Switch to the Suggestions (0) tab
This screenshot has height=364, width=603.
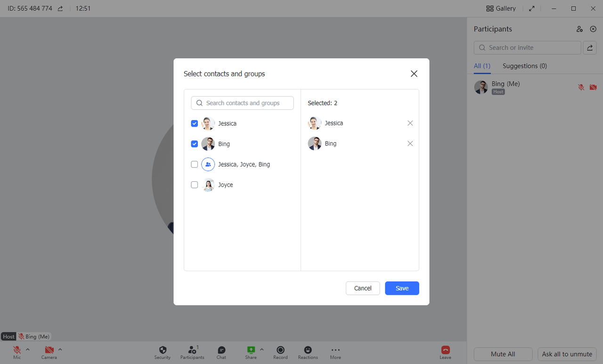click(x=524, y=66)
